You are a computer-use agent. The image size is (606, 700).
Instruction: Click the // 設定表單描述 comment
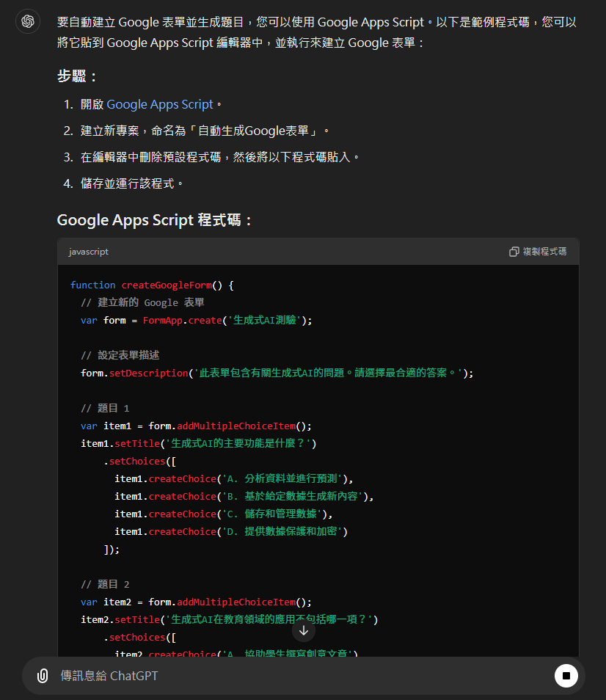[x=120, y=356]
